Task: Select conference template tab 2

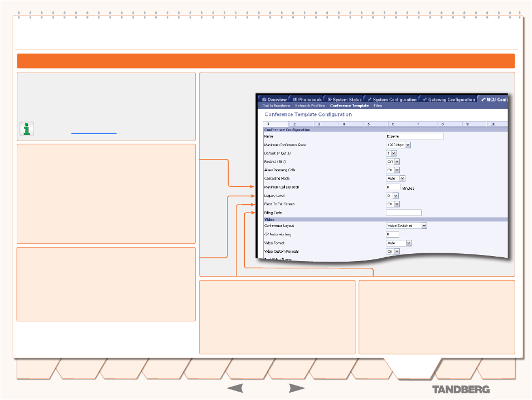Action: pyautogui.click(x=301, y=124)
